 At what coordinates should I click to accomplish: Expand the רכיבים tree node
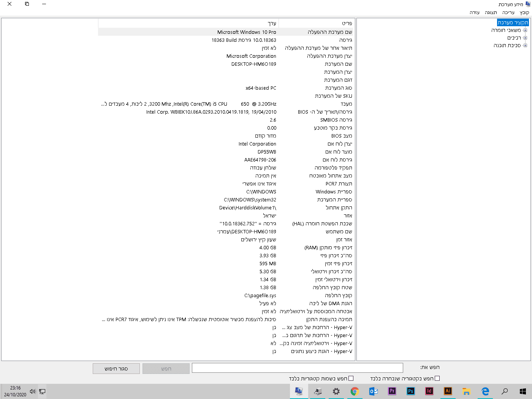click(x=525, y=38)
